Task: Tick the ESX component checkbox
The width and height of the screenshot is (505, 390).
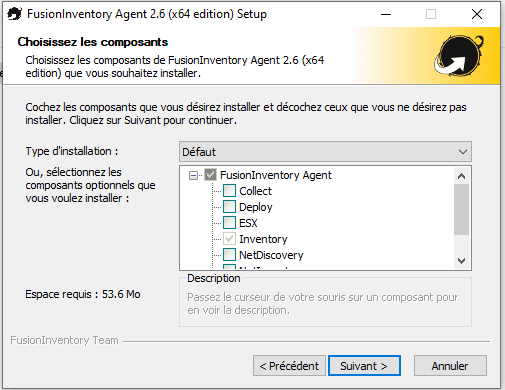Action: (229, 223)
